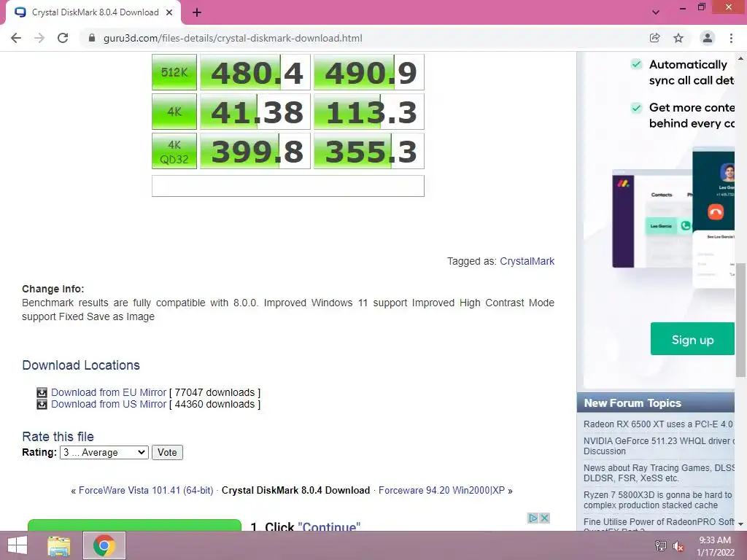Open Ryzen 7 5800X3D forum topic

click(x=657, y=500)
